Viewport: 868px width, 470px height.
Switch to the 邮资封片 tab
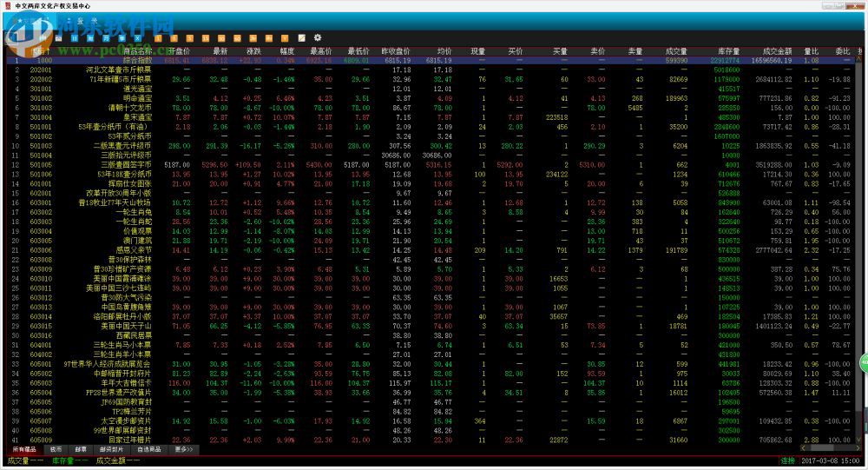click(112, 449)
